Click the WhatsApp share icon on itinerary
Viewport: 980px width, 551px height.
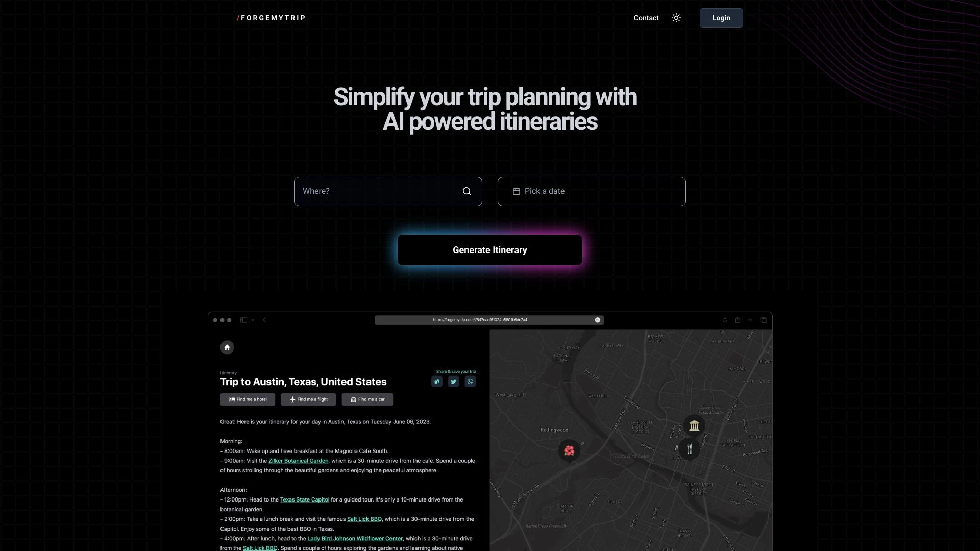470,382
